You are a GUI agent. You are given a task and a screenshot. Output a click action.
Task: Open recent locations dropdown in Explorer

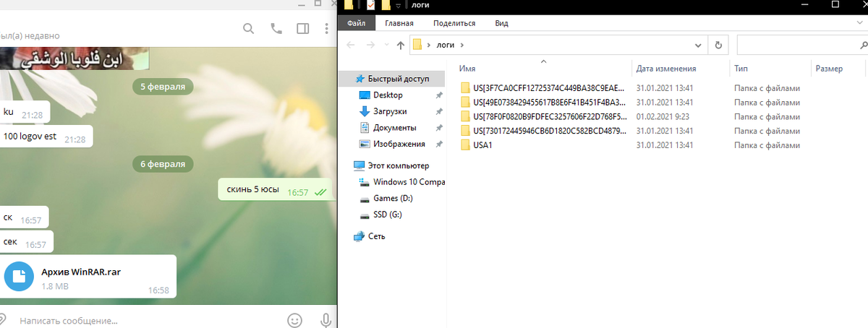(386, 46)
